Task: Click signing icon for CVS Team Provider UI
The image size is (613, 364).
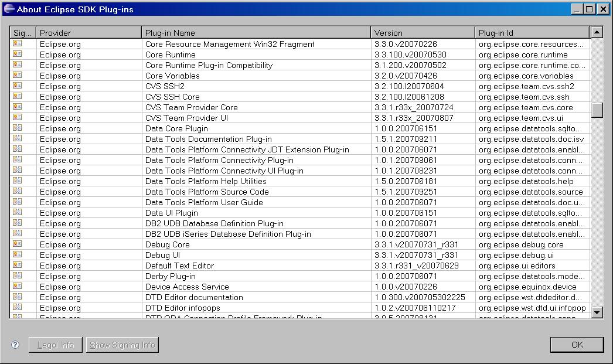Action: (x=17, y=117)
